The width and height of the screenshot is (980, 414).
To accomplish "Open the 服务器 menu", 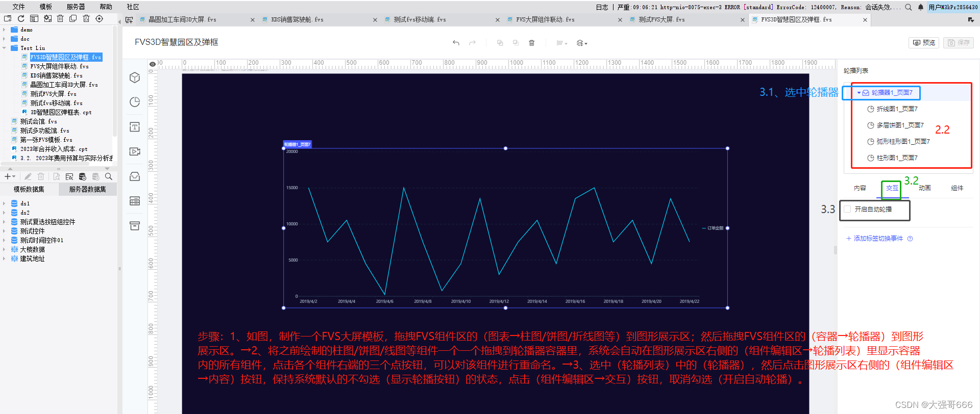I will (x=76, y=7).
